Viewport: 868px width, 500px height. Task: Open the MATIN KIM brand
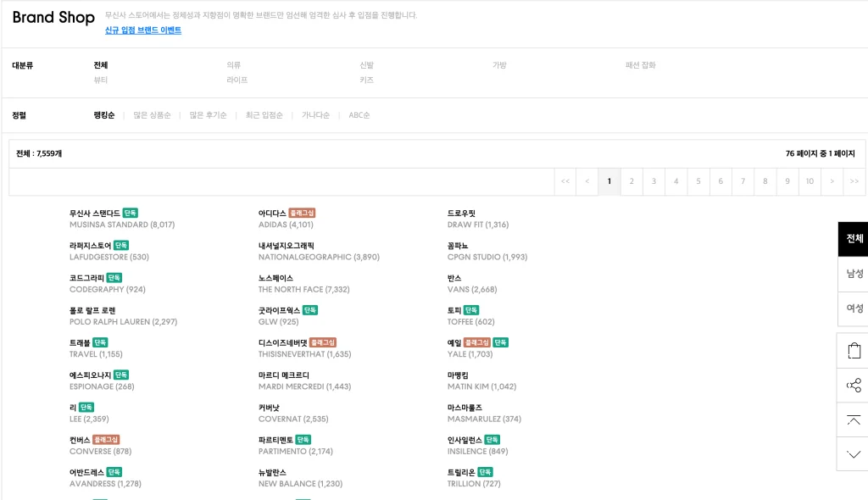pos(481,386)
